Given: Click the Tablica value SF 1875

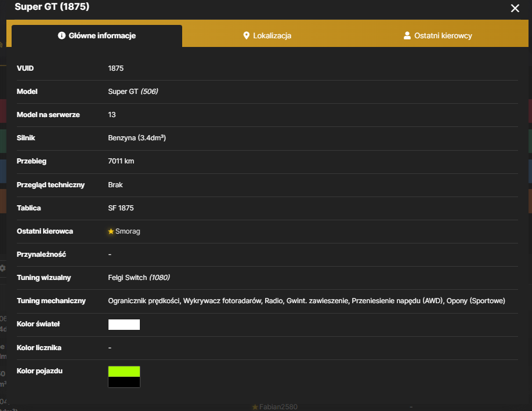Looking at the screenshot, I should coord(121,208).
